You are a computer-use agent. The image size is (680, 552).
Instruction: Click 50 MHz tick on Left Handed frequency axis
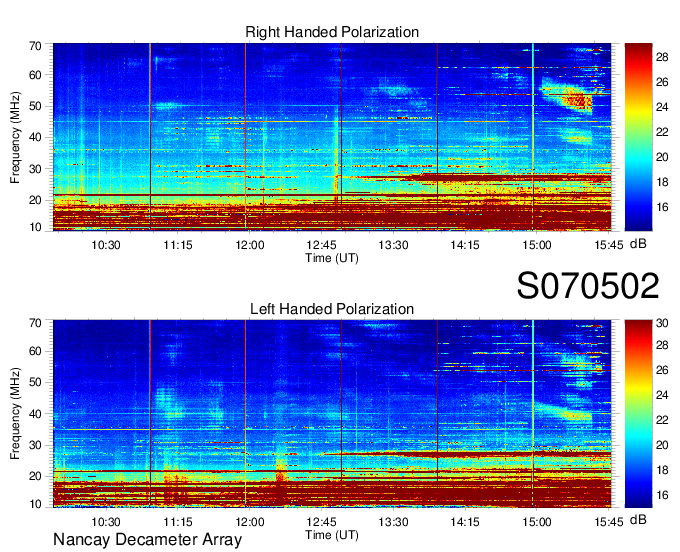tap(35, 382)
